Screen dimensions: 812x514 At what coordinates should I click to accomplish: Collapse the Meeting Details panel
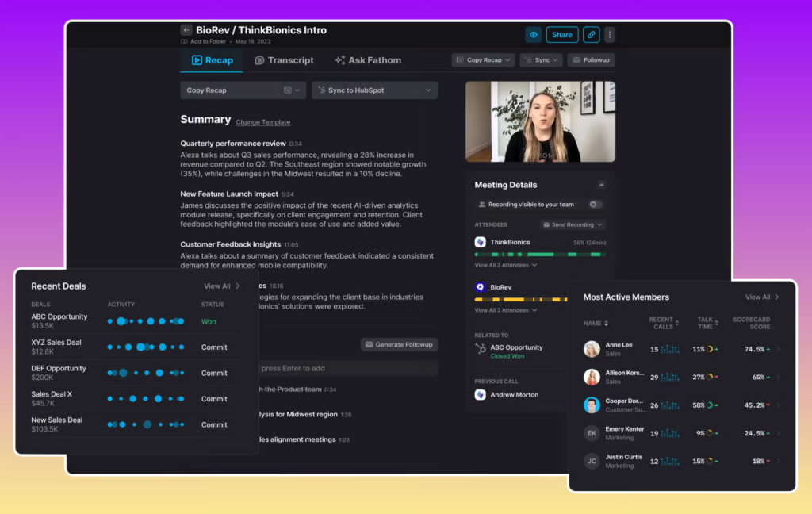pyautogui.click(x=601, y=185)
